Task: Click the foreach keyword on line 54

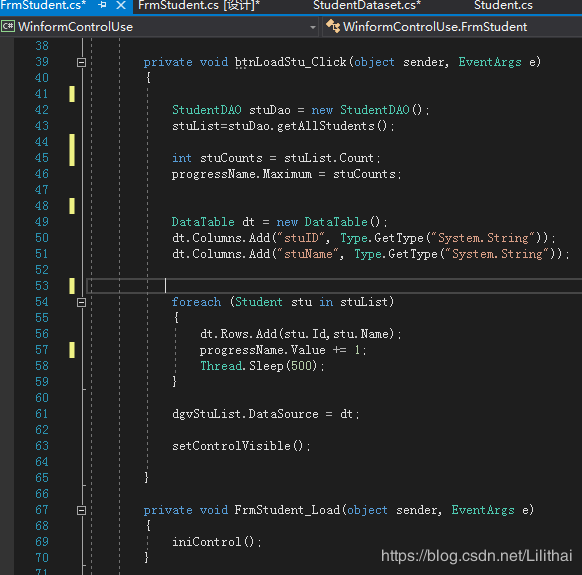Action: click(x=196, y=302)
